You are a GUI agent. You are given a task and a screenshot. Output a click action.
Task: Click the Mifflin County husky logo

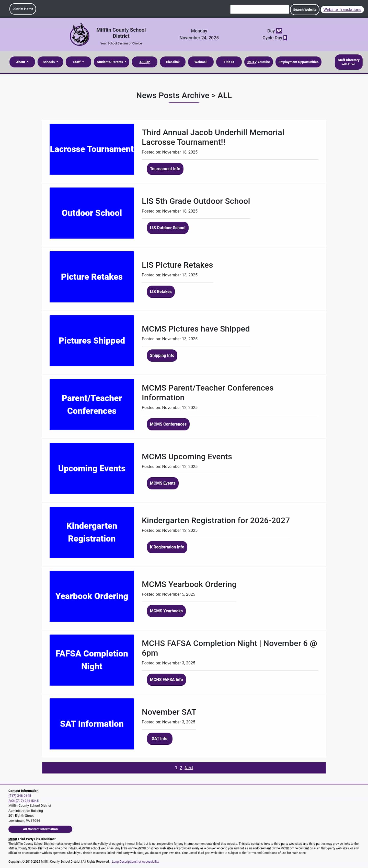pos(79,34)
